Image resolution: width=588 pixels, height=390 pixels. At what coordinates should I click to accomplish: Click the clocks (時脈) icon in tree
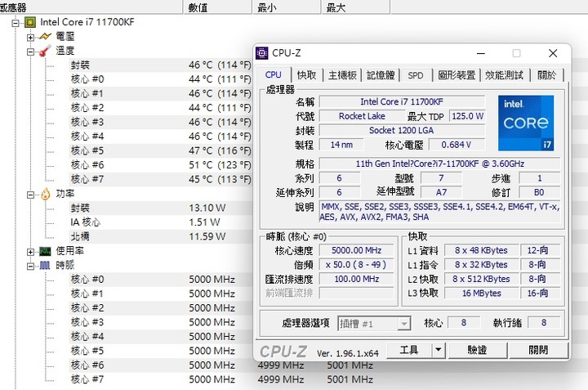pyautogui.click(x=45, y=266)
